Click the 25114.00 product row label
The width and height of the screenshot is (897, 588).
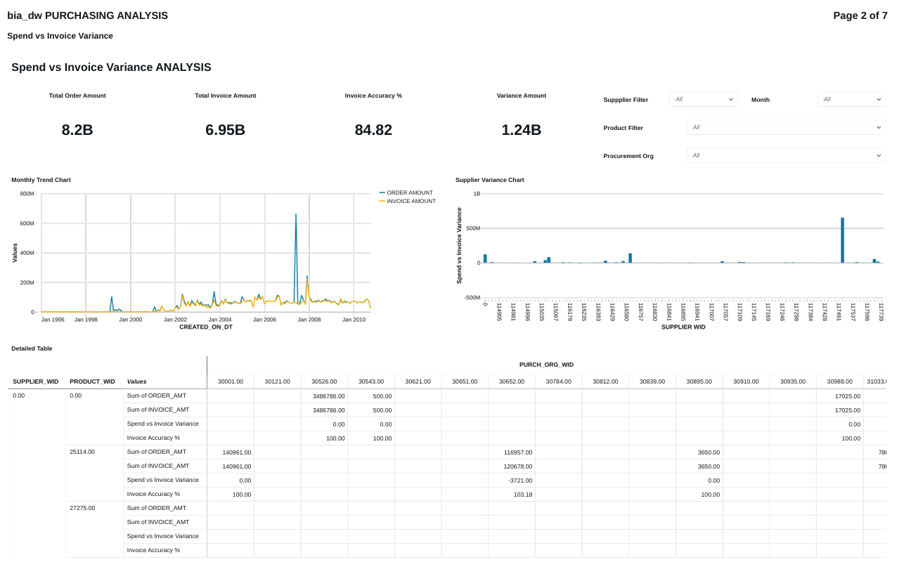82,452
